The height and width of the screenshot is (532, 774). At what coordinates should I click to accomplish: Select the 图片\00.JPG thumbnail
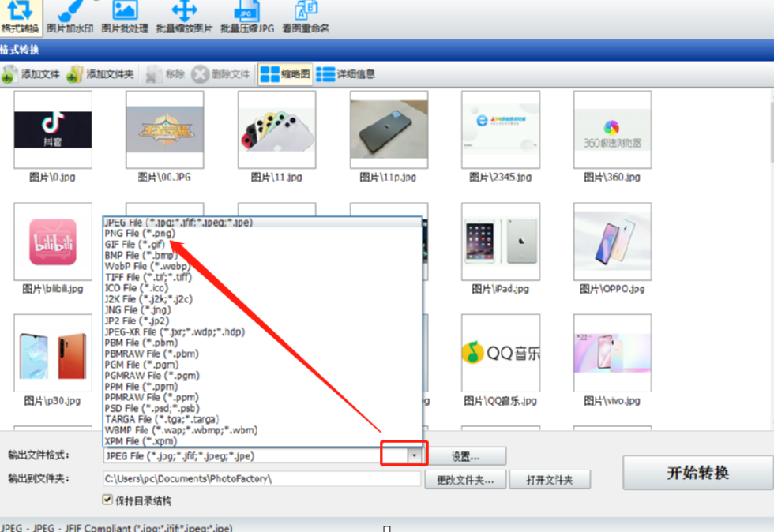point(165,129)
